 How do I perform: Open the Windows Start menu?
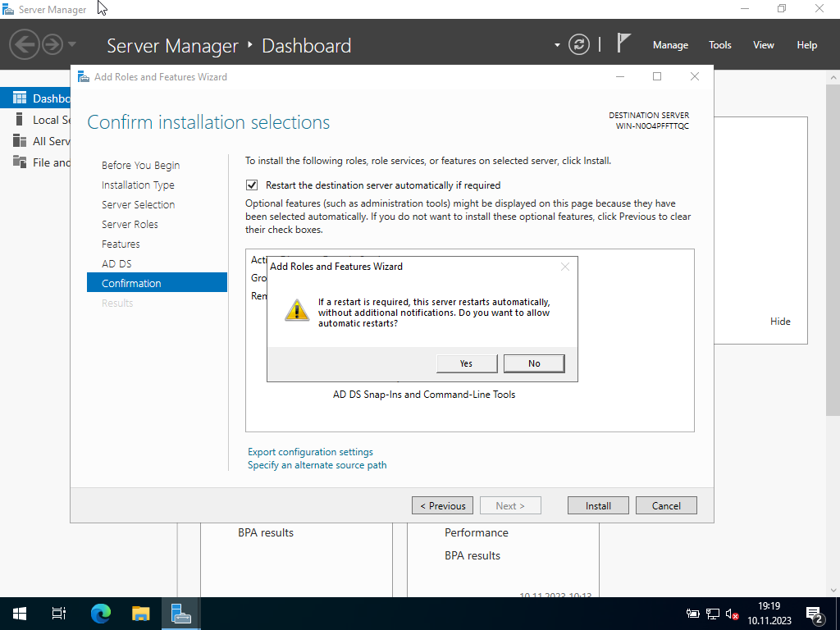click(20, 614)
